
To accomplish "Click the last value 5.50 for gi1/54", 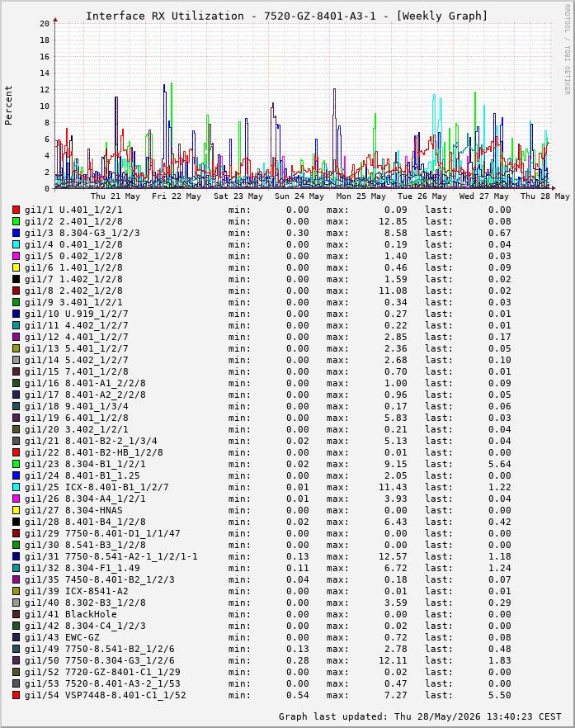I will click(x=499, y=695).
